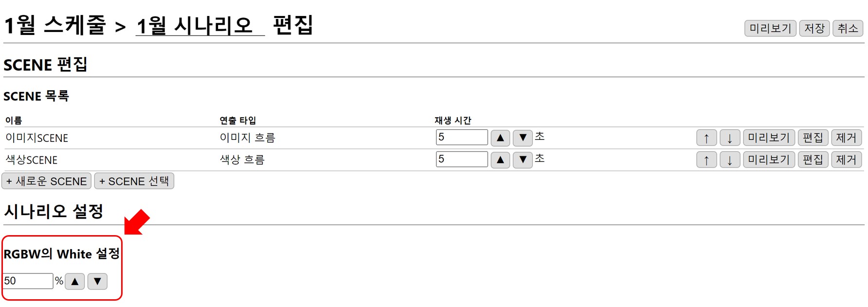This screenshot has width=868, height=307.
Task: Raise RGBW White percentage with up triangle
Action: (75, 281)
